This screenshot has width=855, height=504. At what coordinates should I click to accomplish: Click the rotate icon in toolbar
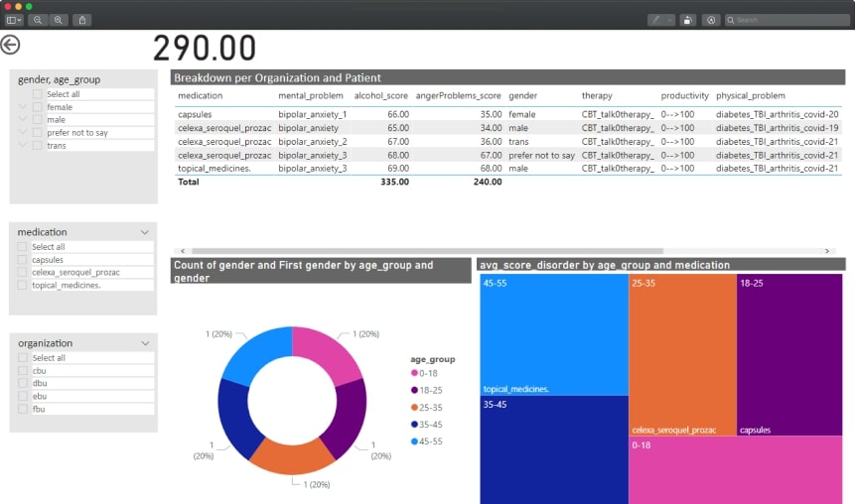(687, 20)
